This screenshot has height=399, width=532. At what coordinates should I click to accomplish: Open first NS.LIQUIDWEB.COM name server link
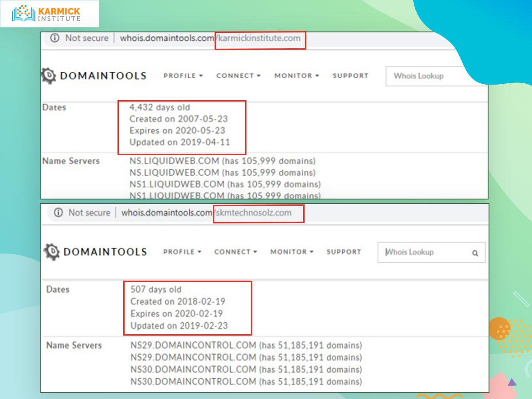click(x=174, y=161)
